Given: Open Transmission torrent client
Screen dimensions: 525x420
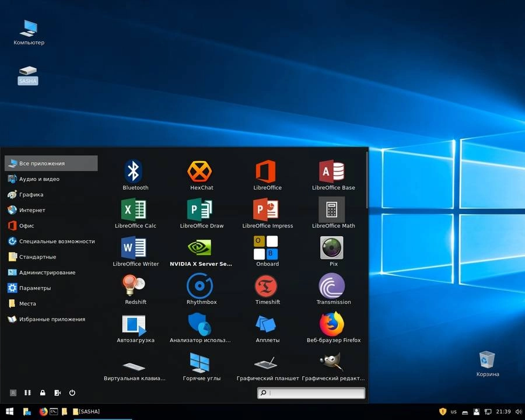Looking at the screenshot, I should (x=333, y=289).
